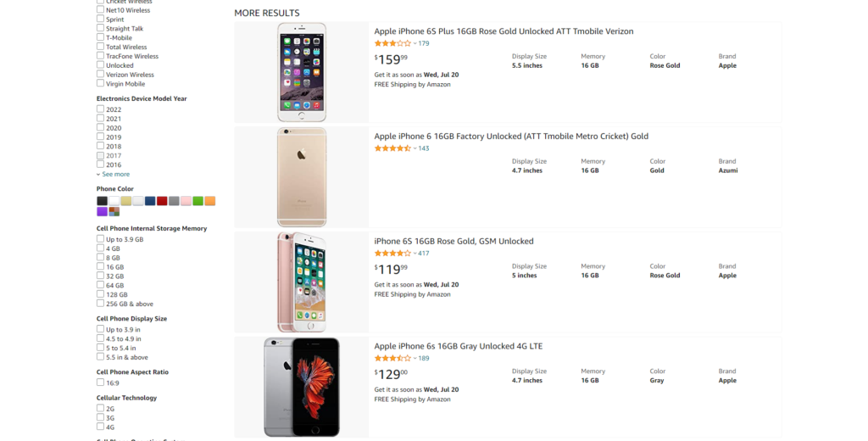Screen dimensions: 868x441
Task: Click star rating of iPhone 6s Gray listing
Action: coord(392,358)
